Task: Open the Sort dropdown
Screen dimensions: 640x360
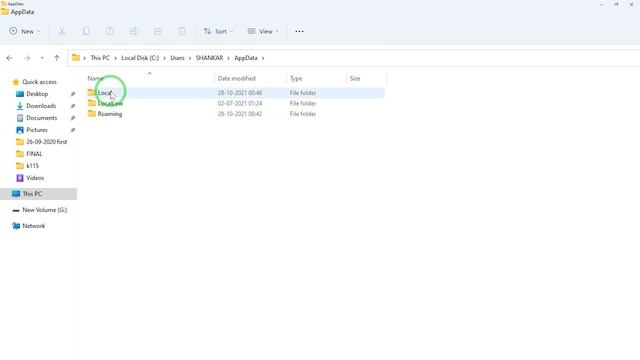Action: click(218, 31)
